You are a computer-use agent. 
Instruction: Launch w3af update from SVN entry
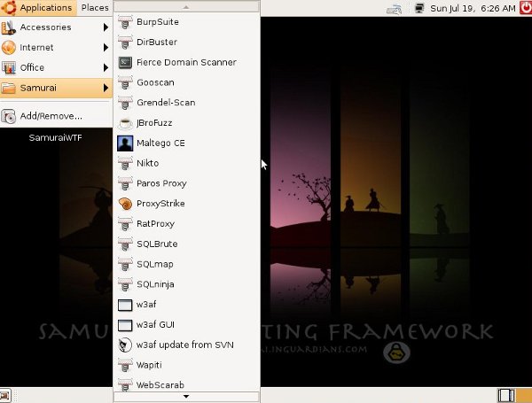point(186,345)
